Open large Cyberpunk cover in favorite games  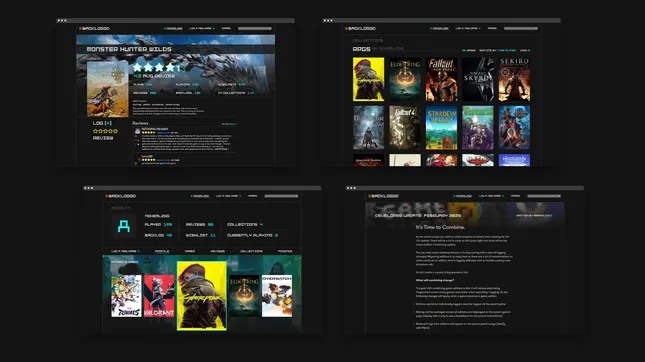pyautogui.click(x=202, y=296)
